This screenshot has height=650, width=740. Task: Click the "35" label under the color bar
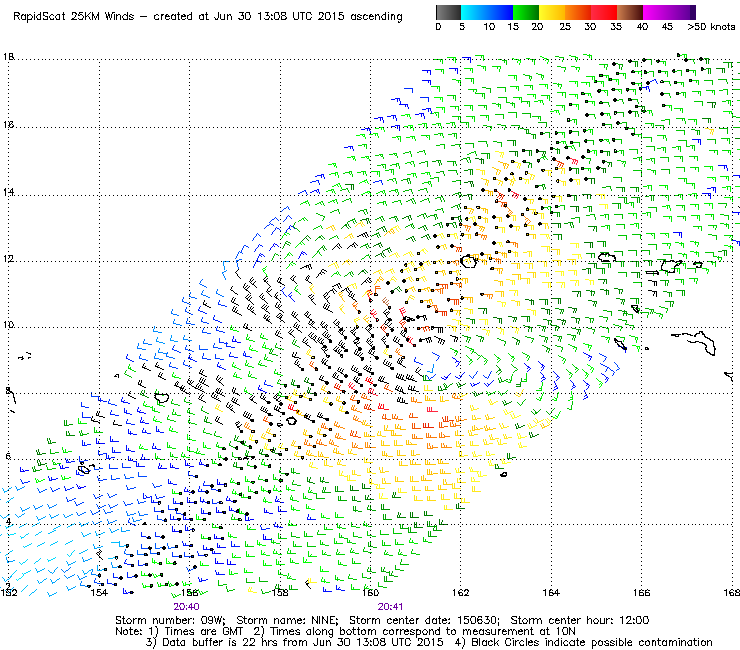(x=616, y=27)
